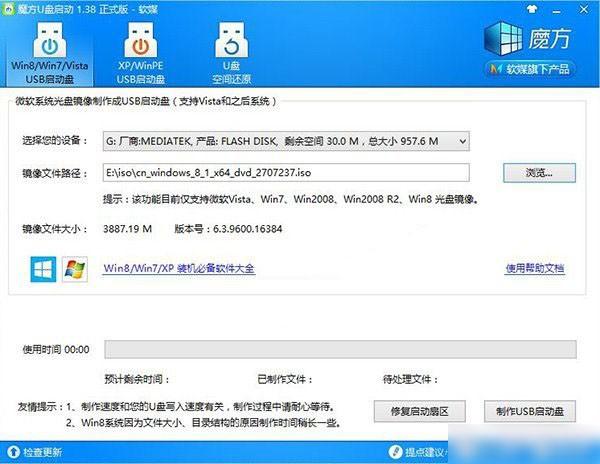This screenshot has height=464, width=600.
Task: Click the 魔方 cube logo
Action: 503,39
